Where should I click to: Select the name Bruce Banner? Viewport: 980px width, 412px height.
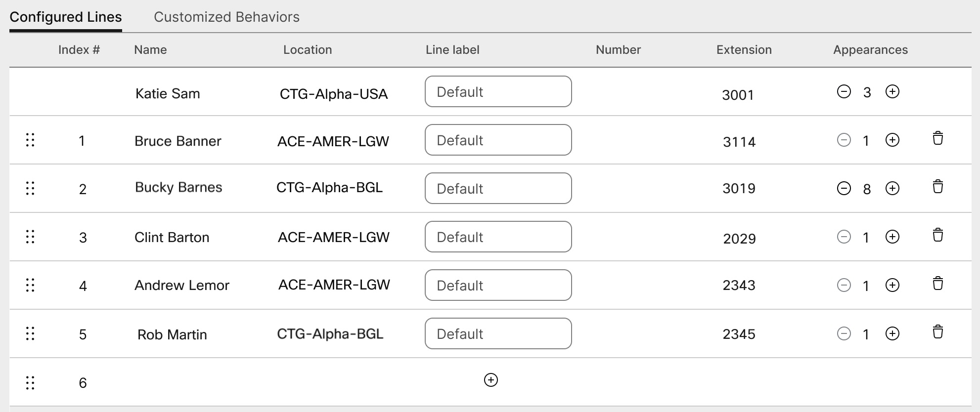pos(178,141)
